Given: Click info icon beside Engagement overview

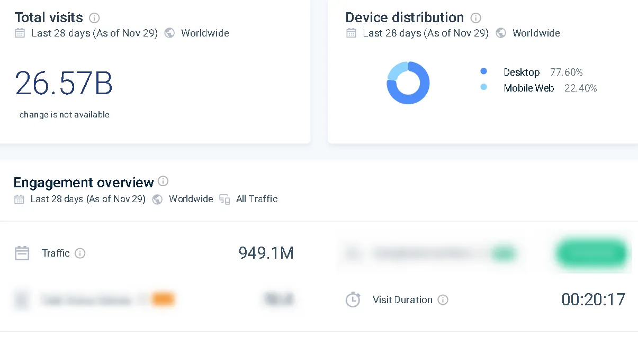Looking at the screenshot, I should (163, 181).
